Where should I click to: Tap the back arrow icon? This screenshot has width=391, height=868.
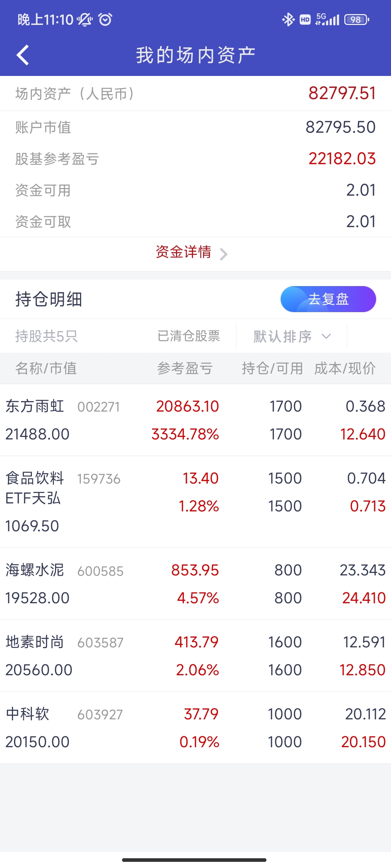coord(23,55)
